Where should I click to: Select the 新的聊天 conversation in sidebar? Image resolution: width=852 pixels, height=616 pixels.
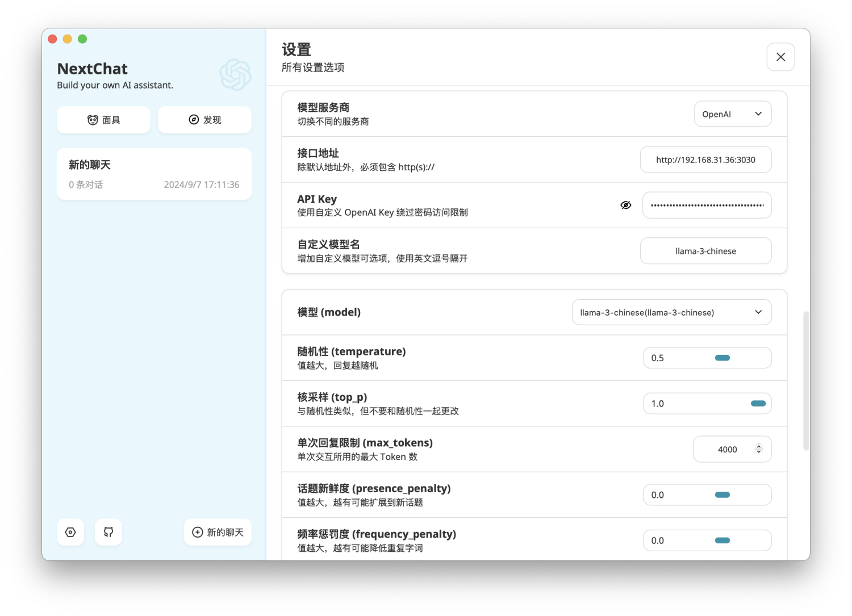(154, 174)
